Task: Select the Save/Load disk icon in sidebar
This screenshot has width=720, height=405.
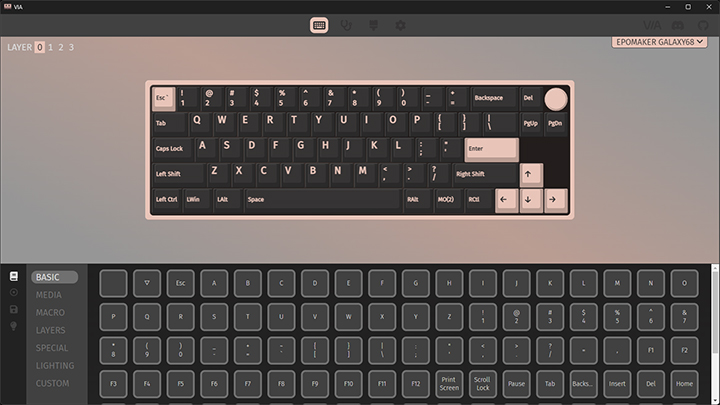Action: point(14,310)
